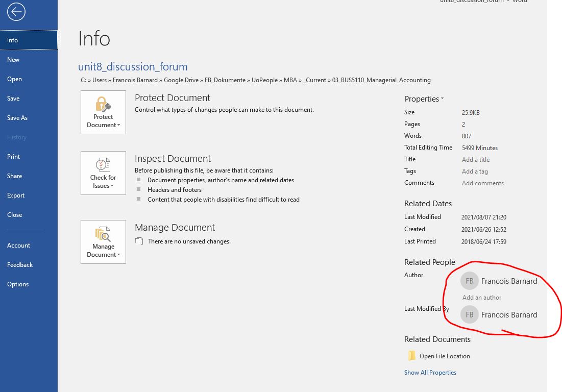Screen dimensions: 562x392
Task: Click the unit8_discussion_forum document title
Action: click(133, 67)
